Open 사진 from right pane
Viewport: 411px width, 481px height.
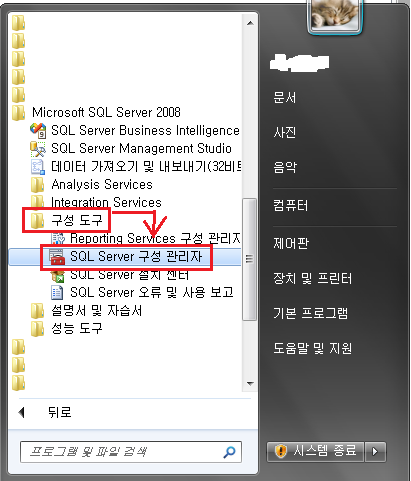285,132
